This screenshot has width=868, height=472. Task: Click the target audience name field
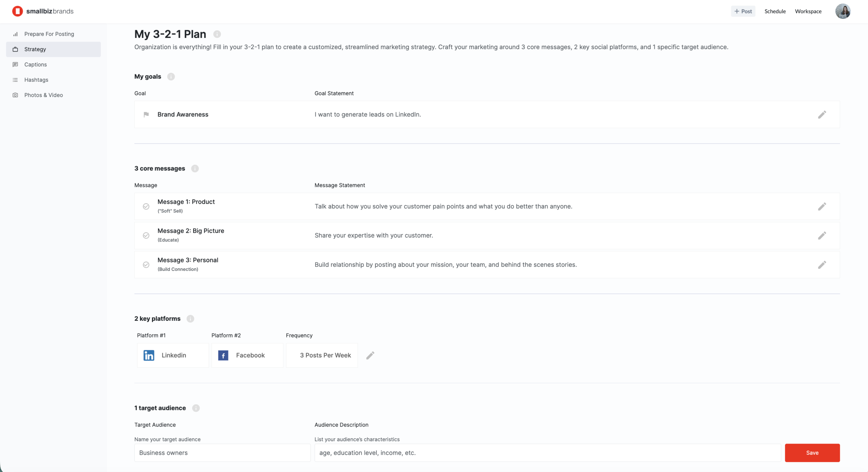(x=222, y=453)
